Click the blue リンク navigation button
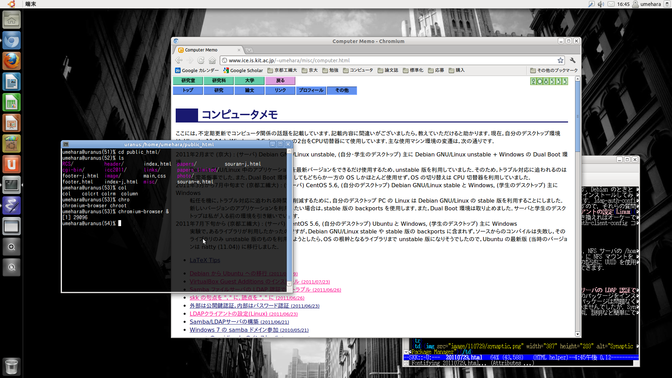The image size is (672, 378). point(280,90)
